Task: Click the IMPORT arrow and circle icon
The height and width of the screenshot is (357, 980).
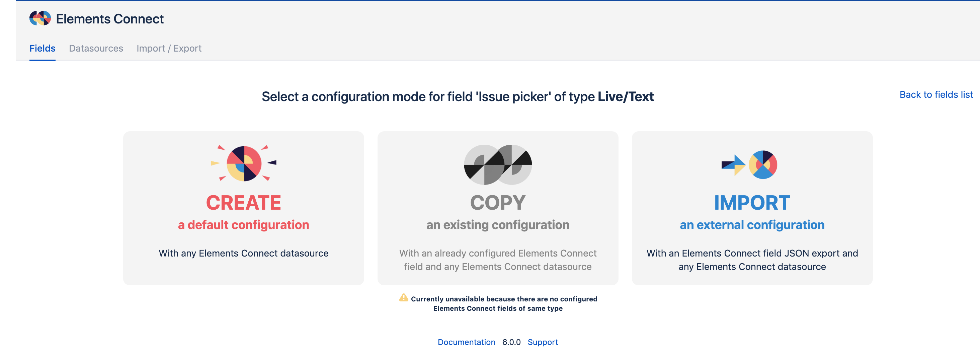Action: tap(749, 165)
